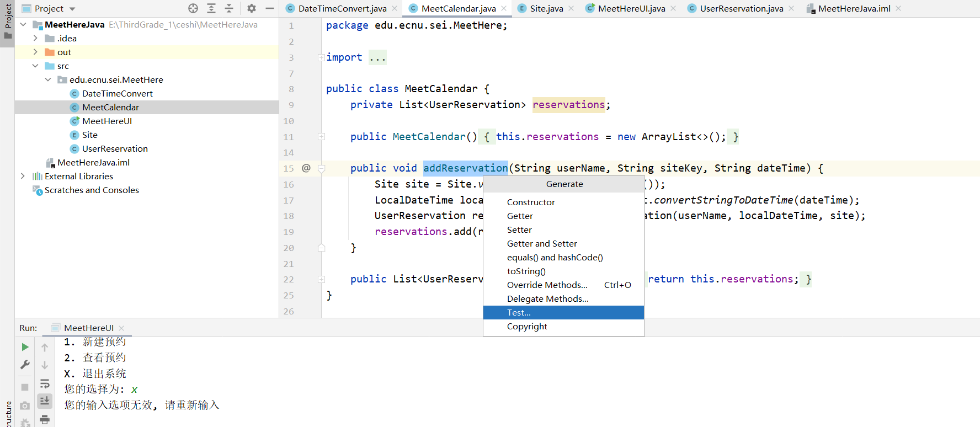Expand the out folder
This screenshot has width=980, height=427.
pos(35,52)
